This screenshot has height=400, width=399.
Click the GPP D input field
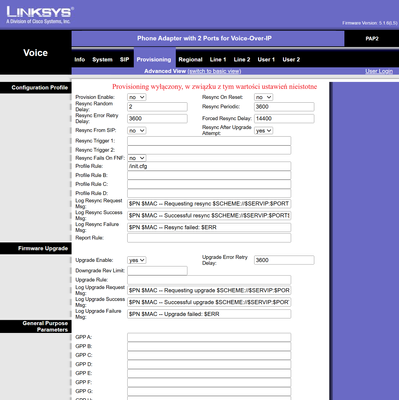point(209,364)
